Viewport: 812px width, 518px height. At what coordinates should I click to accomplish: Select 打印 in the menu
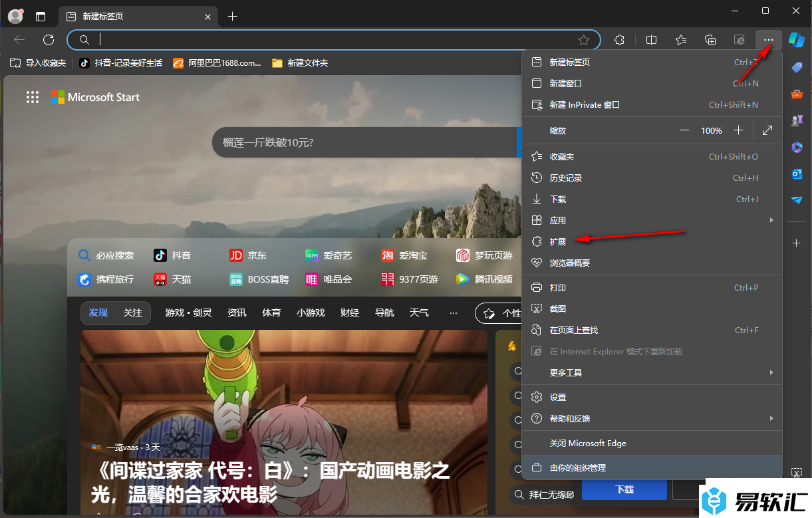point(652,287)
